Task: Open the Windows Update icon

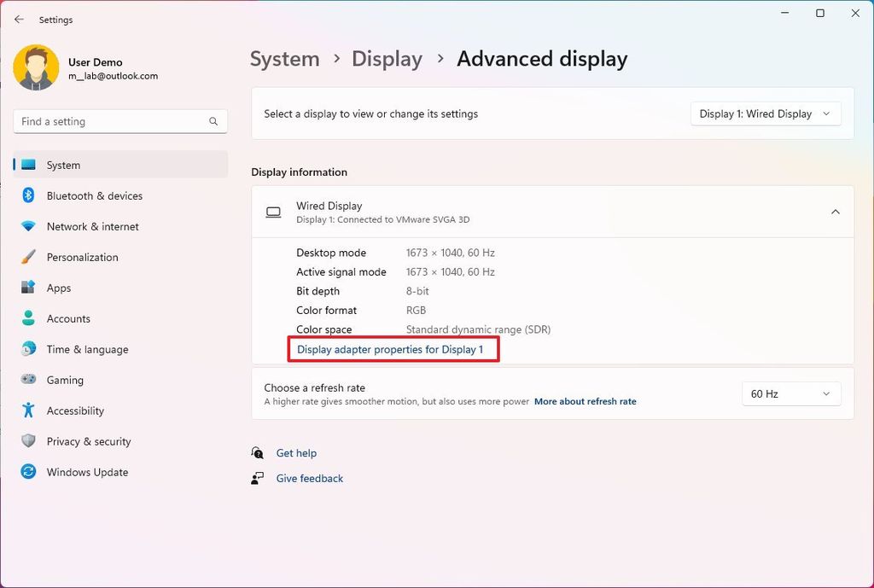Action: click(27, 472)
